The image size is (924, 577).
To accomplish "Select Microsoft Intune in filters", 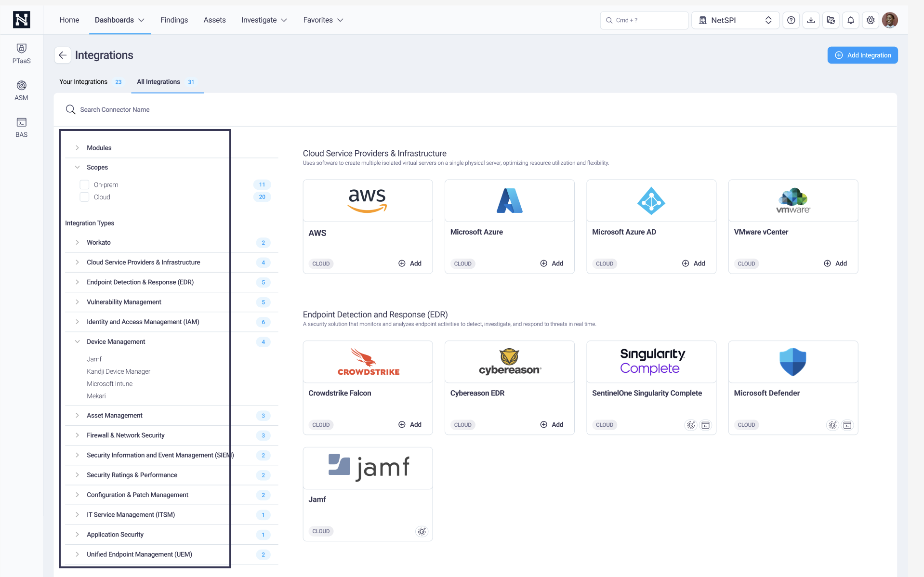I will [x=109, y=384].
